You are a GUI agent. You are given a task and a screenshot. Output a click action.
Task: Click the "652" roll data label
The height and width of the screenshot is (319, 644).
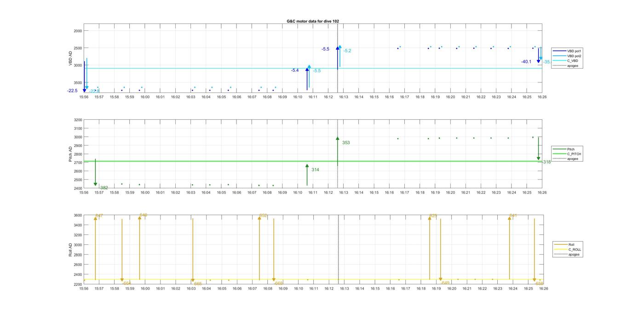point(264,215)
